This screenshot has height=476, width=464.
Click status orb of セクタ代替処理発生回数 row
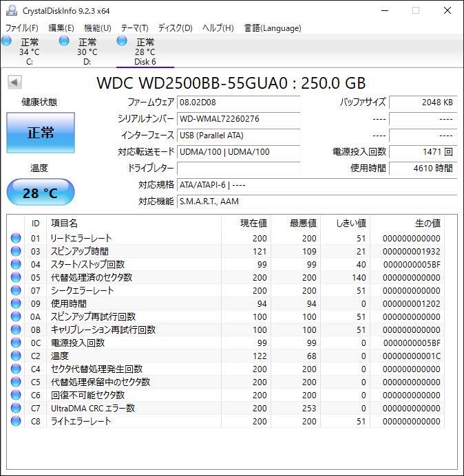click(16, 369)
